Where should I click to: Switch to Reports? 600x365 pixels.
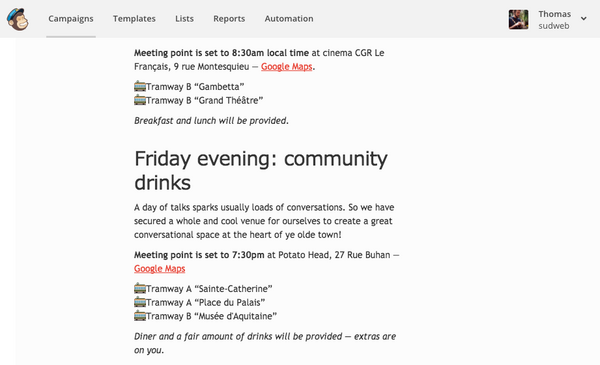(229, 18)
